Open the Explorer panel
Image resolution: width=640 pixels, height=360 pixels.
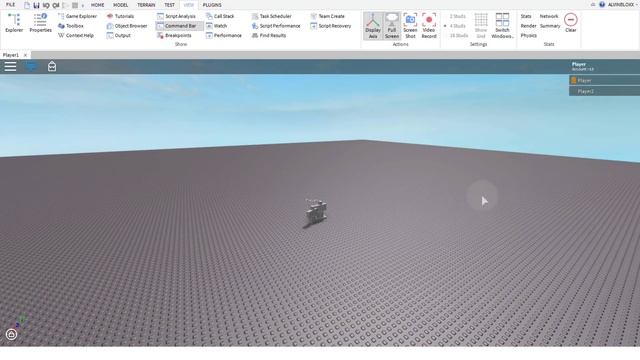pos(14,23)
